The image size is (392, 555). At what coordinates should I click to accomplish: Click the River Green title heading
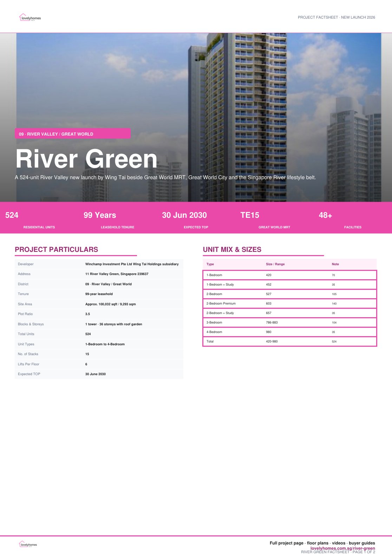point(86,159)
